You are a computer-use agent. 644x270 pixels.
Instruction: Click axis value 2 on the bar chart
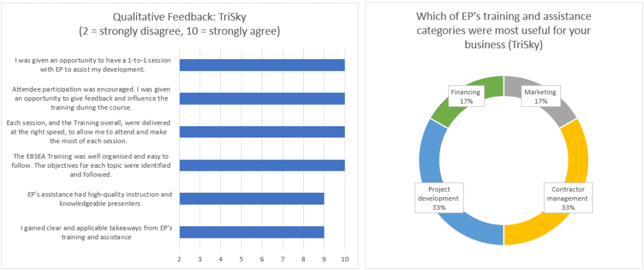pos(180,259)
